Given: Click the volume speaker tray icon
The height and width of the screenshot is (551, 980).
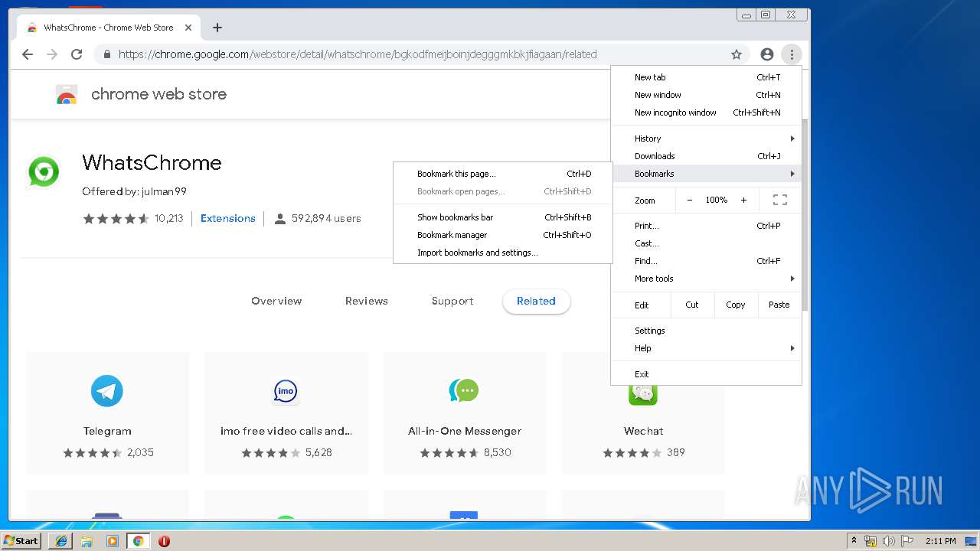Looking at the screenshot, I should pos(889,541).
